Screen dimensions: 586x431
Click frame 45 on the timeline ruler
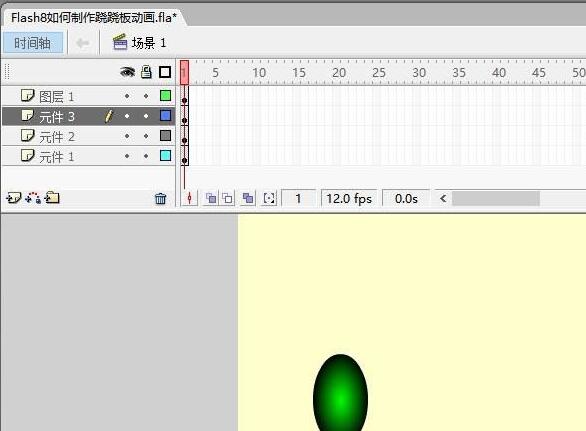coord(539,73)
